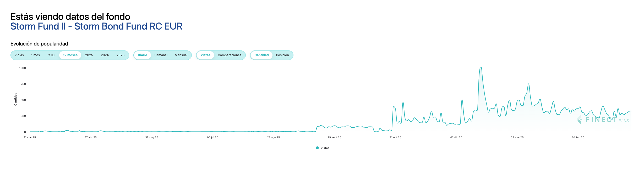The height and width of the screenshot is (171, 644).
Task: Click the '11 mar 25' axis label
Action: (x=30, y=138)
